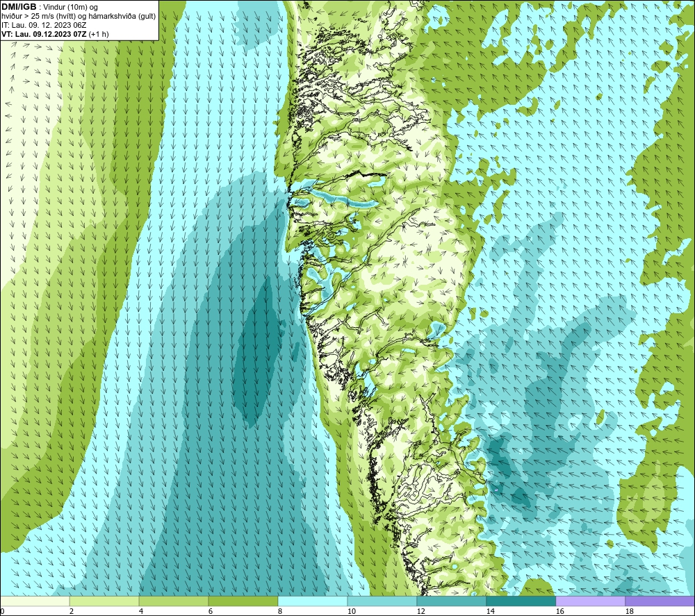Image resolution: width=695 pixels, height=616 pixels.
Task: Click the 'hviður > 25 m/s' legend description line
Action: pyautogui.click(x=79, y=17)
